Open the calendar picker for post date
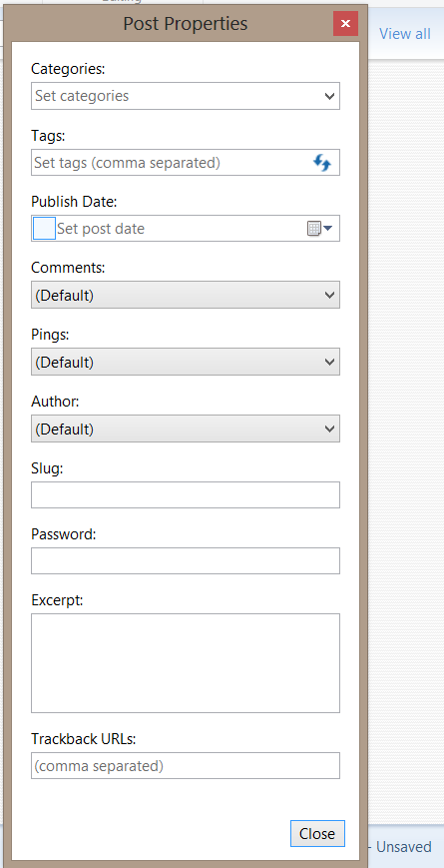This screenshot has width=444, height=868. [319, 228]
